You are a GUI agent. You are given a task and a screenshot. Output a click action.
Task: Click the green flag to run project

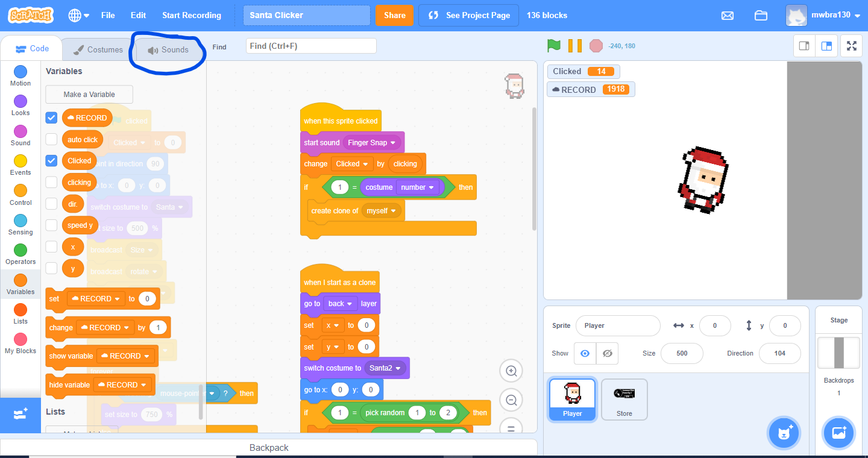coord(553,46)
